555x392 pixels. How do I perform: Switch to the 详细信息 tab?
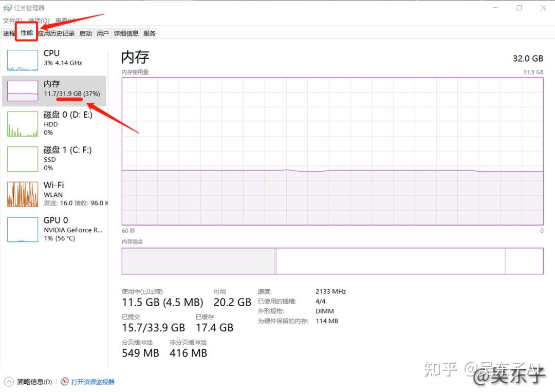[126, 33]
